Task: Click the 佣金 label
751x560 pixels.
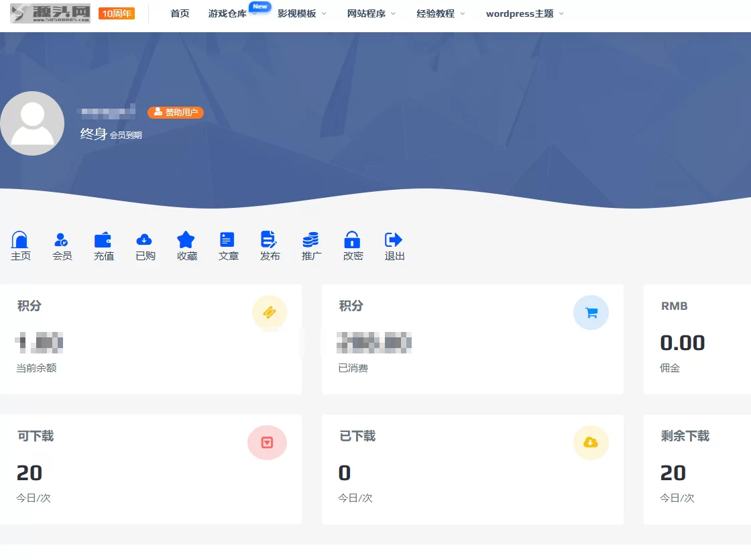Action: (670, 368)
